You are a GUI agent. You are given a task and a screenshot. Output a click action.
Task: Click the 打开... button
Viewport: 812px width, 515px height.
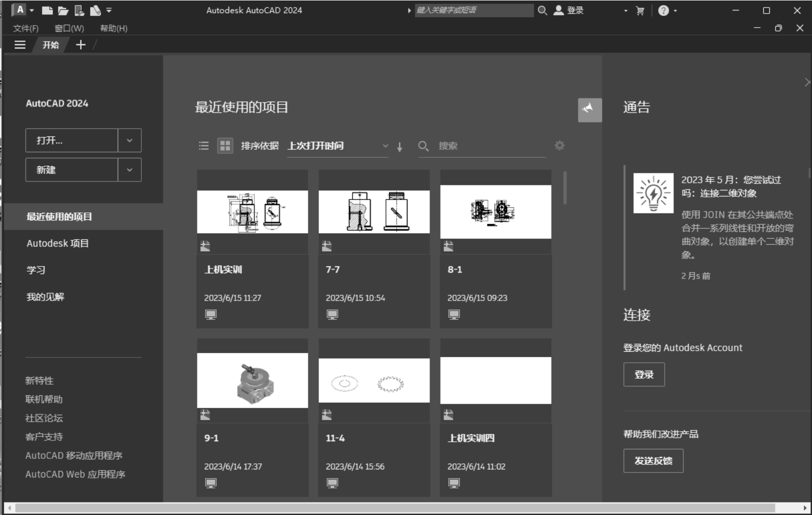72,140
